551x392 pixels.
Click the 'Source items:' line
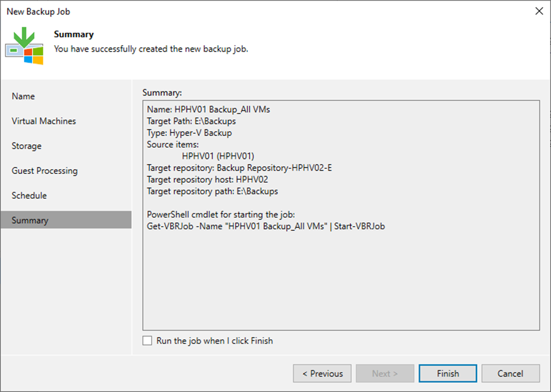(172, 144)
